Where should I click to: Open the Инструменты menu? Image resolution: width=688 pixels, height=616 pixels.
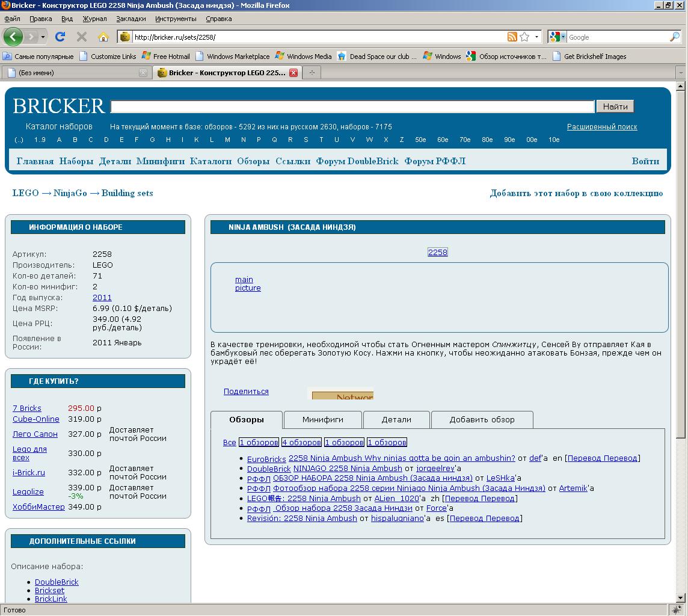(x=176, y=19)
